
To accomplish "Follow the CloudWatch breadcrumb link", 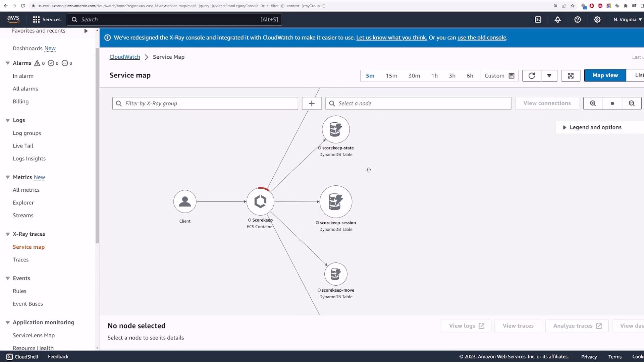I will pos(125,57).
